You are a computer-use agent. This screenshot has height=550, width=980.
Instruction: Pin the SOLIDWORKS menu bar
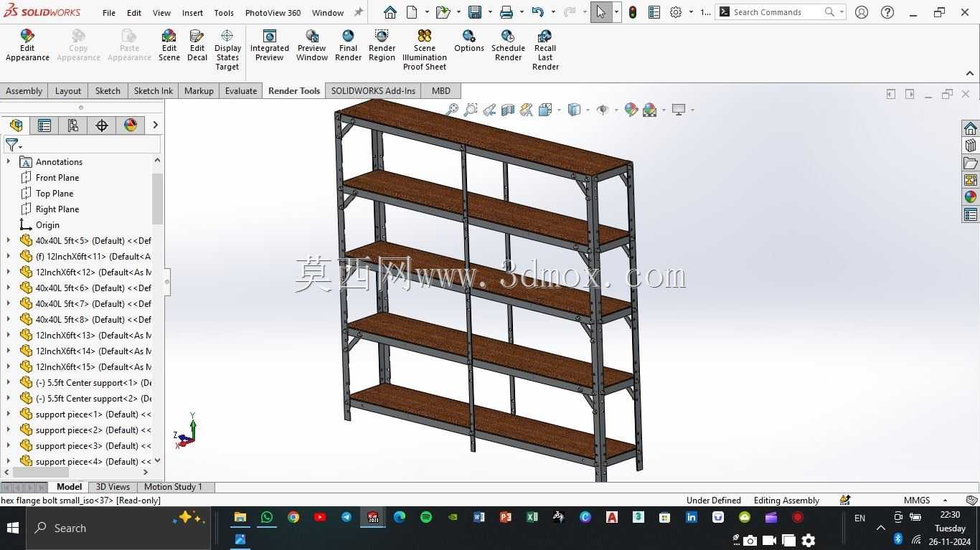pos(359,12)
